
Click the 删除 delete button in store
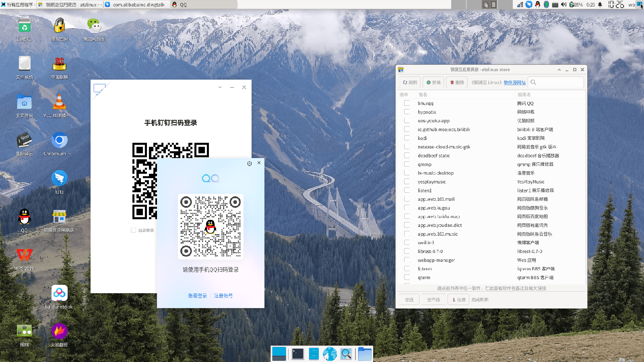(457, 82)
